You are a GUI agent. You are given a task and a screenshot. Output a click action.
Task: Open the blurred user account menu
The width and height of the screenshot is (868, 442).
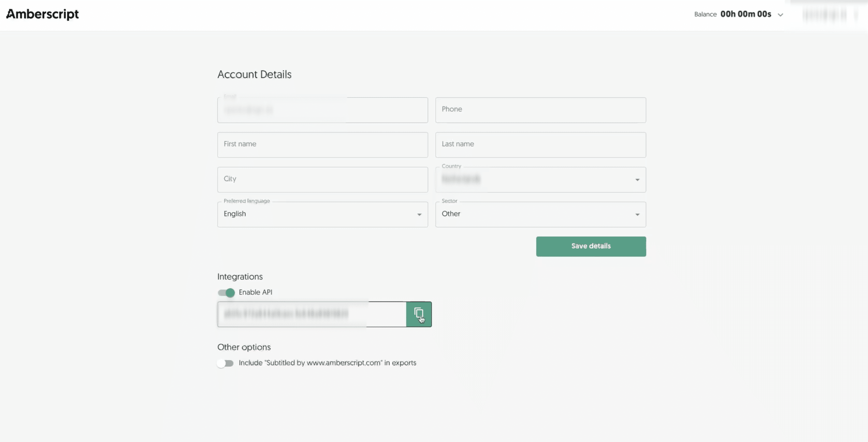click(829, 15)
